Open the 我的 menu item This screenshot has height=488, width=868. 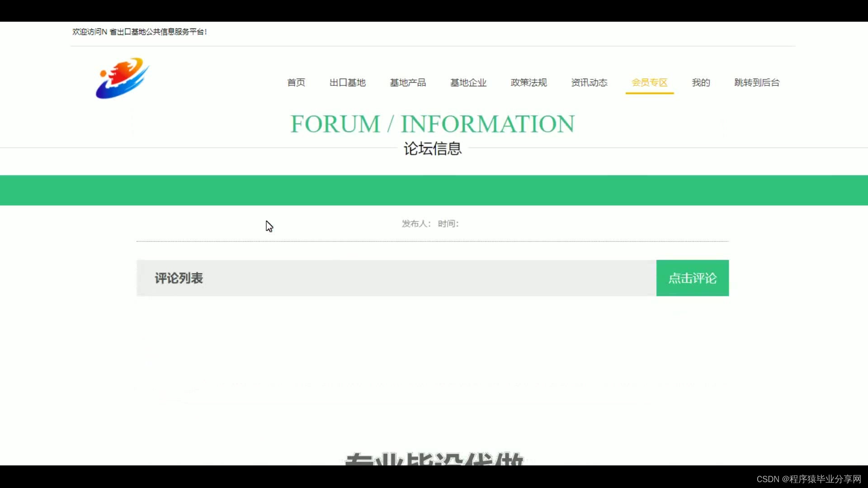point(701,83)
